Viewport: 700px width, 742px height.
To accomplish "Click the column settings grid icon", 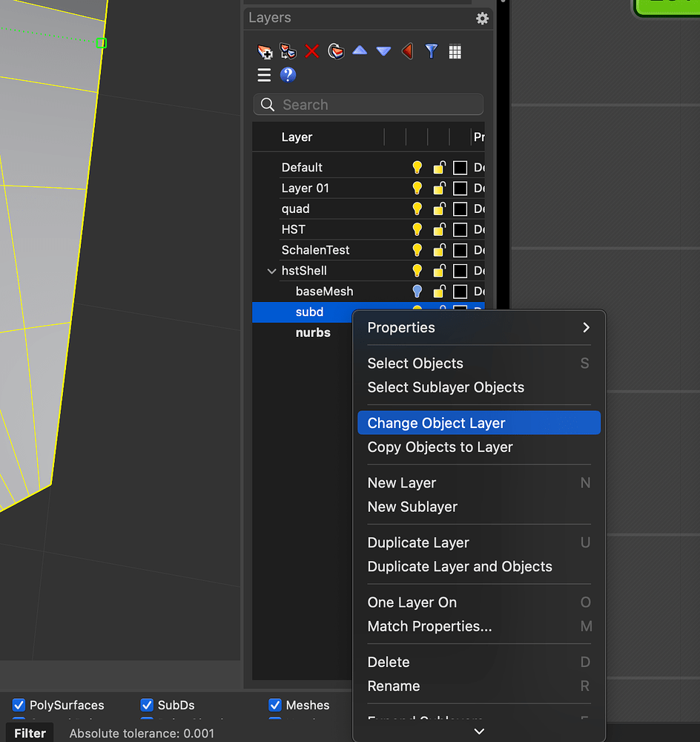I will (x=455, y=52).
